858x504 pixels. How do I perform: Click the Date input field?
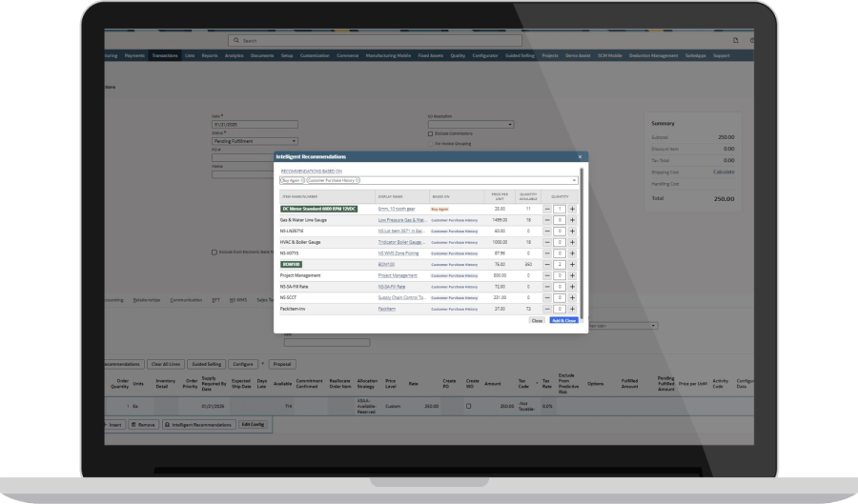tap(255, 125)
